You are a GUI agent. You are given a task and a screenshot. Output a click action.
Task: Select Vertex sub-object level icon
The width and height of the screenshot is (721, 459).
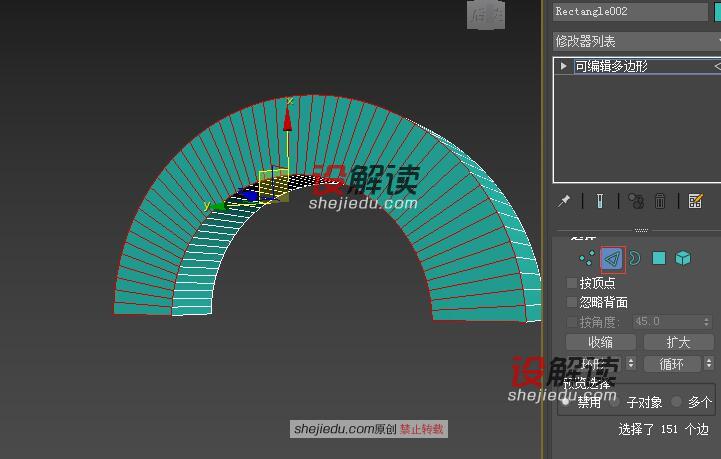tap(586, 259)
